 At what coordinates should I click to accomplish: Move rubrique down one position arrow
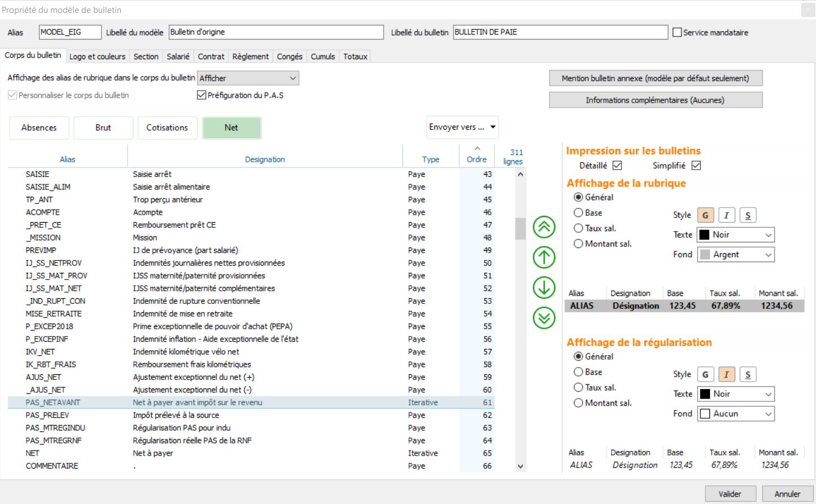[x=544, y=288]
